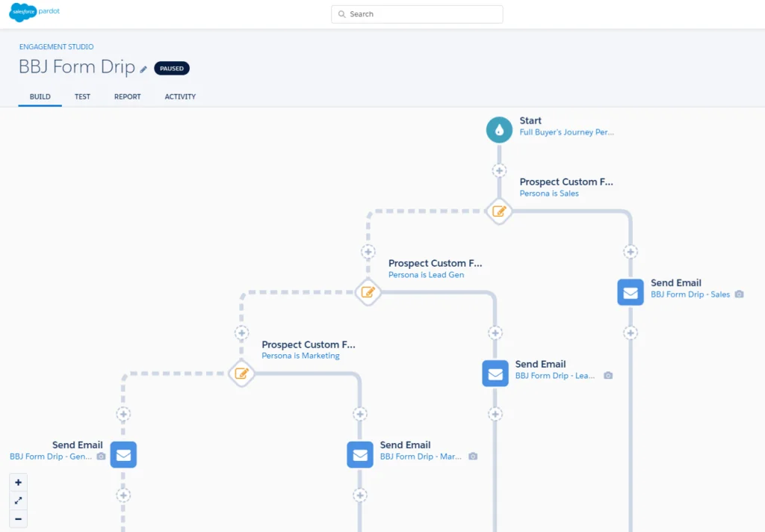Open the Persona is Sales rule diamond
Image resolution: width=765 pixels, height=532 pixels.
tap(499, 211)
